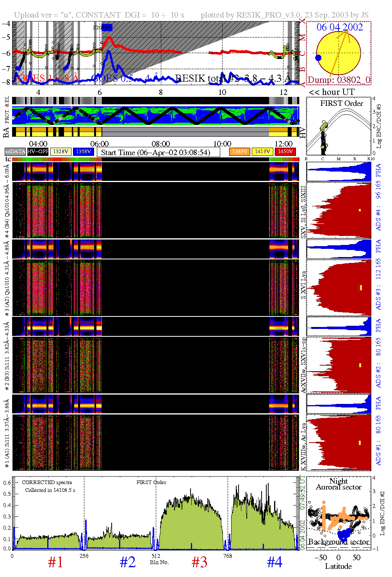
Task: Select the HV-OFF legend box
Action: (x=38, y=152)
